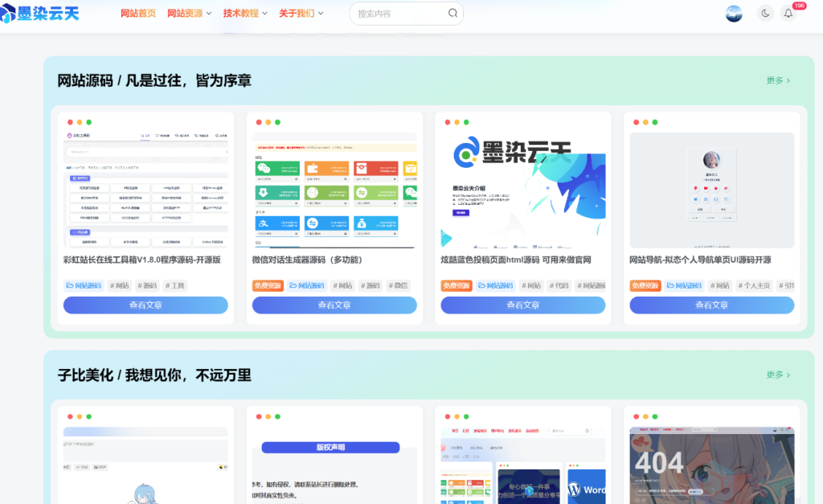Click the gradient 查看文章 bar on fourth card

tap(711, 305)
